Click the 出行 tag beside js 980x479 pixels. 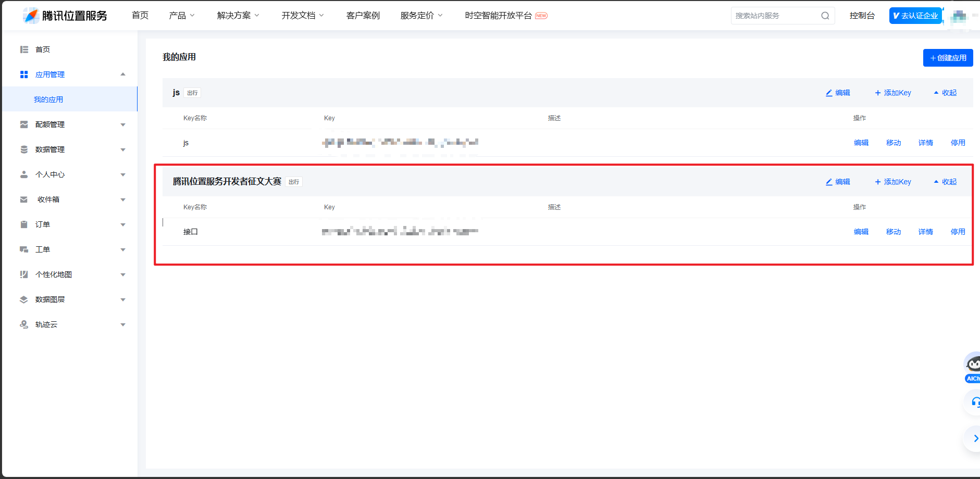point(192,93)
